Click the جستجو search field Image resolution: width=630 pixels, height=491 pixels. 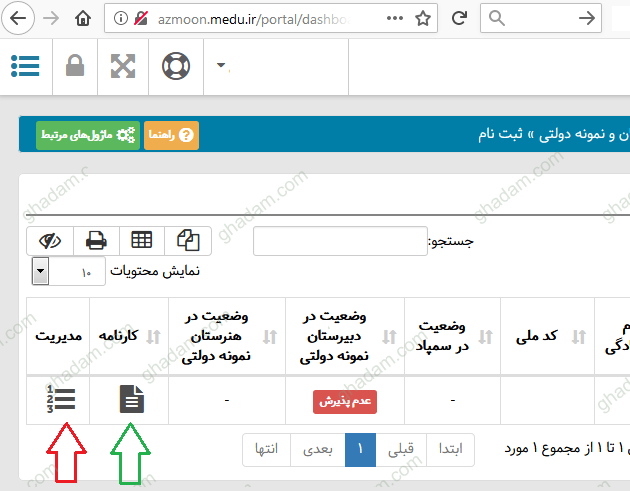[340, 241]
